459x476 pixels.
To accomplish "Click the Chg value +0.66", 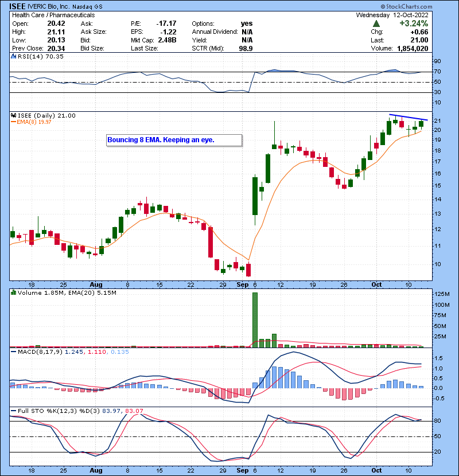I will (x=419, y=32).
